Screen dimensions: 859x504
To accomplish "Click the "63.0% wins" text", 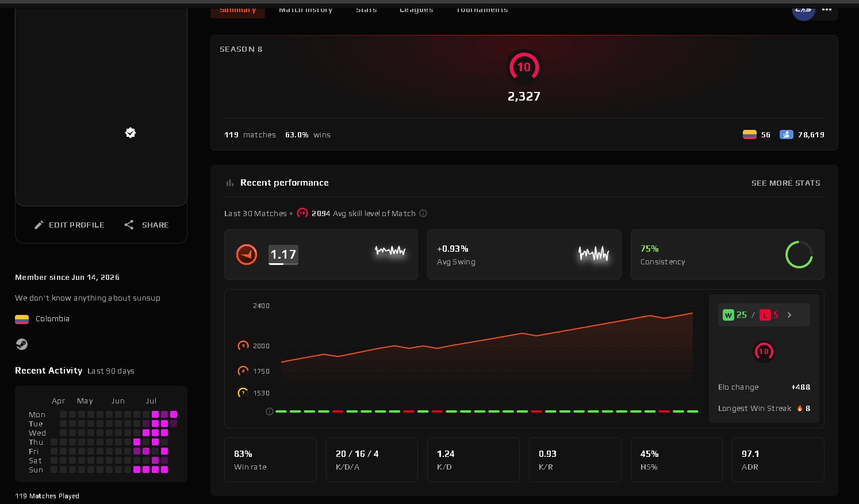I will tap(308, 135).
